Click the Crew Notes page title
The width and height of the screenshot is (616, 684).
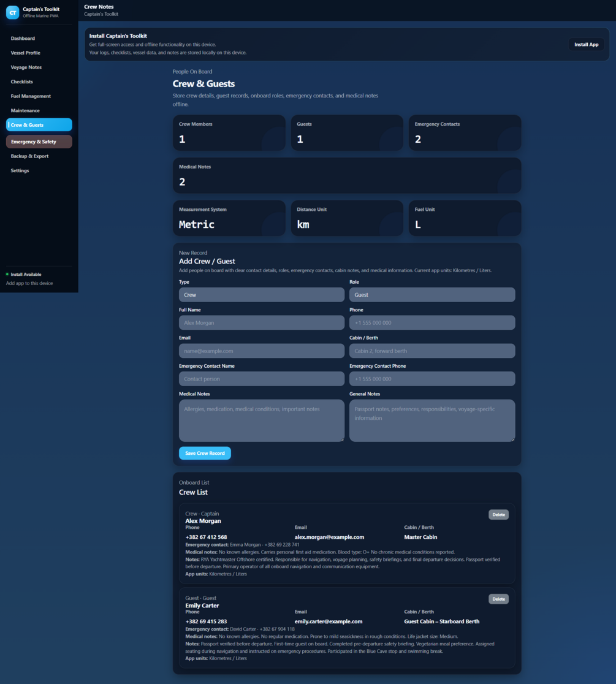99,7
